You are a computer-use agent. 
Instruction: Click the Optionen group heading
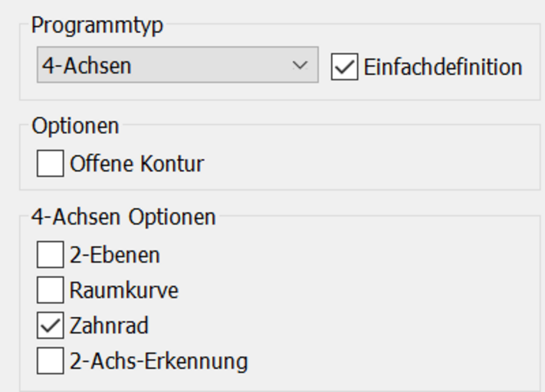tap(75, 125)
